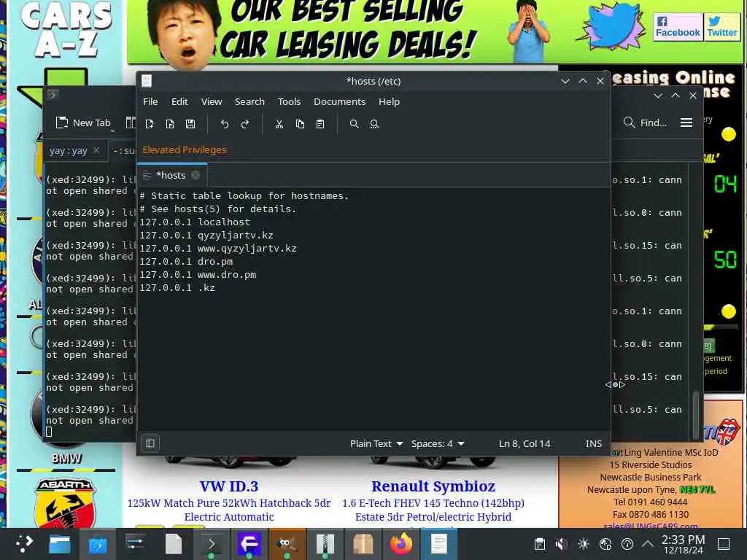Click the Elevated Privileges warning label
Screen dimensions: 747x560
185,149
